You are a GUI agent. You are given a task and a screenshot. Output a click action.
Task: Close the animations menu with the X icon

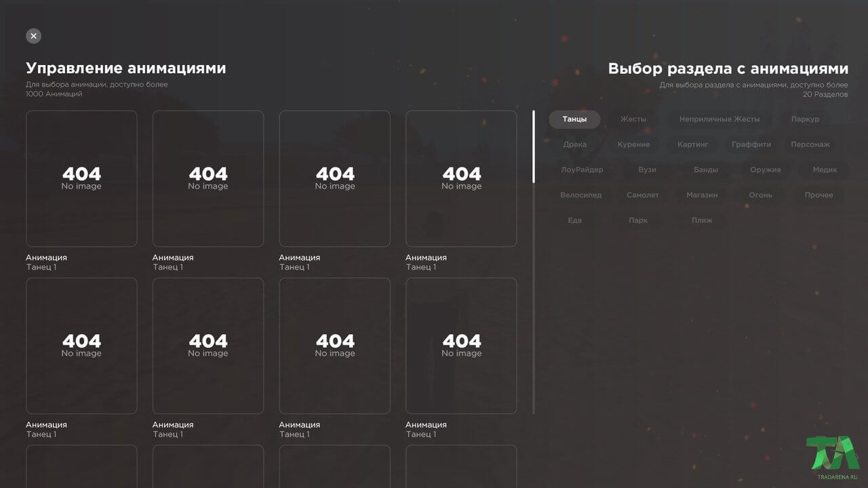[33, 36]
